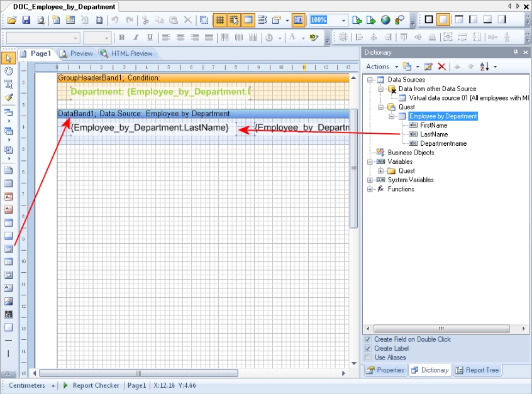The height and width of the screenshot is (394, 532).
Task: Open the Actions dropdown in Dictionary
Action: tap(382, 67)
